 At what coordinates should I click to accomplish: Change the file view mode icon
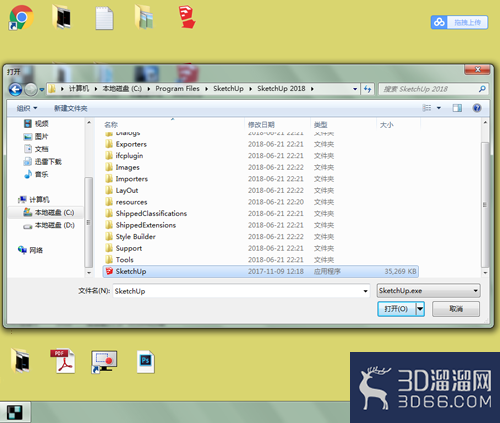tap(427, 108)
